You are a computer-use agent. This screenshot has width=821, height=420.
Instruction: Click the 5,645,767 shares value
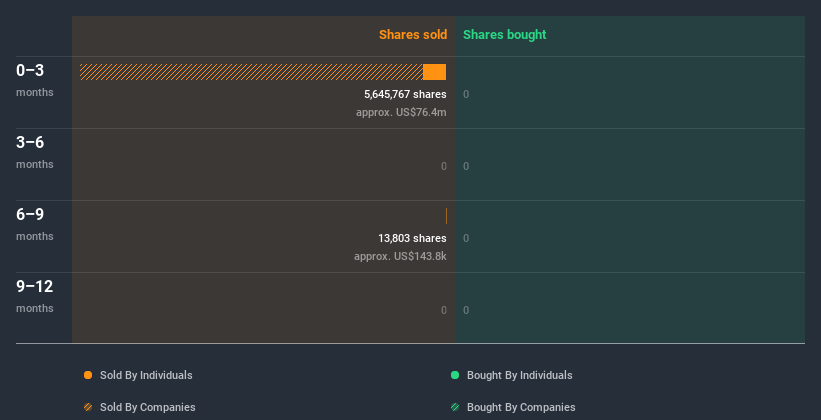(405, 94)
